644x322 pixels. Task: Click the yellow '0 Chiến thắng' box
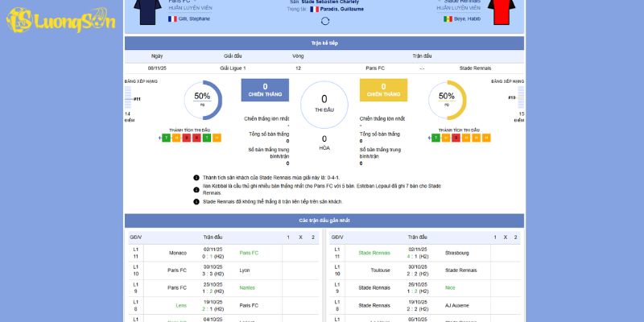(384, 90)
